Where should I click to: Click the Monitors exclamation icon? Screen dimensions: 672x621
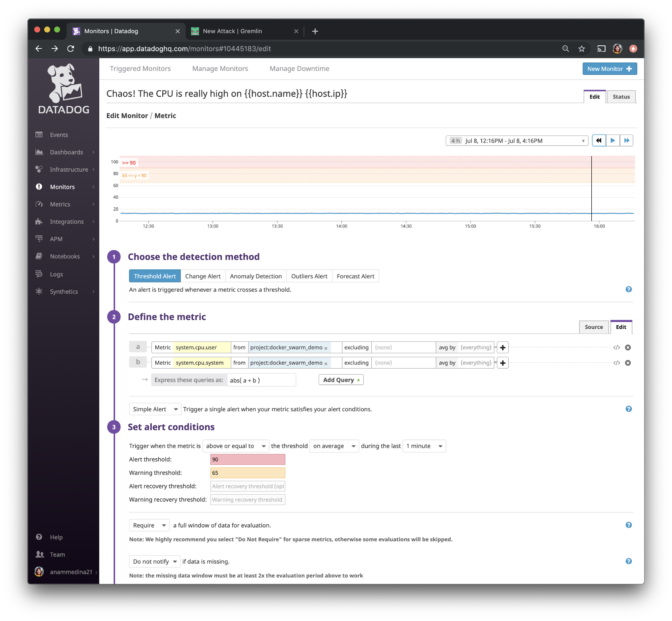[x=39, y=187]
